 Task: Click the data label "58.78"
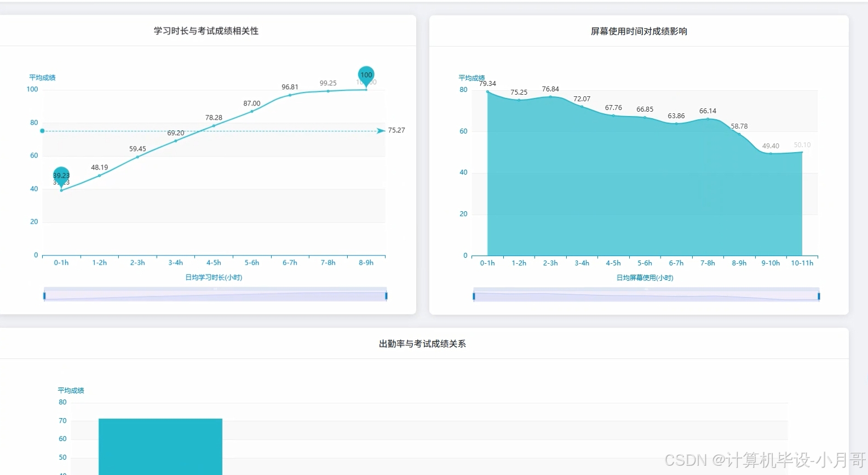point(739,126)
